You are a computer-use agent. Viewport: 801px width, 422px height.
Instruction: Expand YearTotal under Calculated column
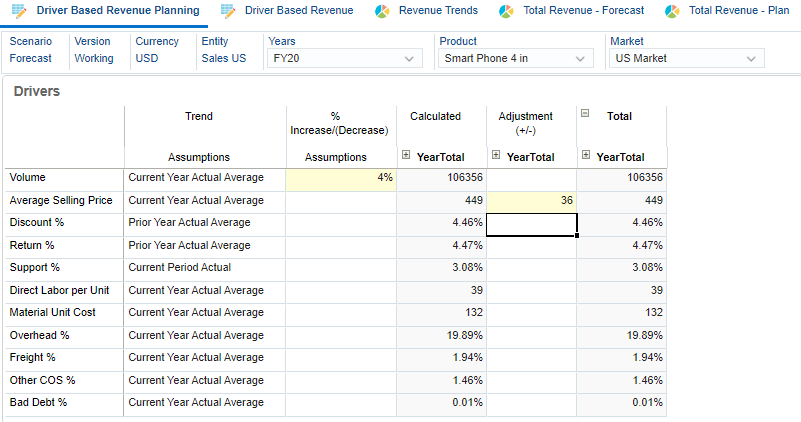406,154
